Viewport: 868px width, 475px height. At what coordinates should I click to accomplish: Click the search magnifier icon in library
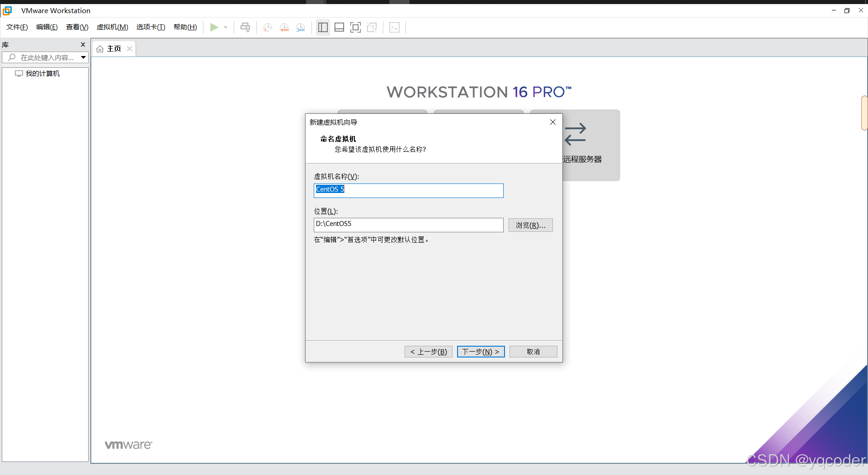click(x=12, y=57)
